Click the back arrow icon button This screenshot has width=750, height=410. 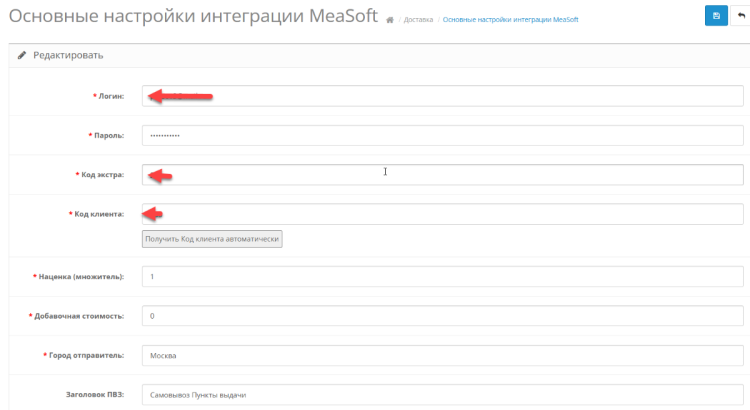coord(741,16)
